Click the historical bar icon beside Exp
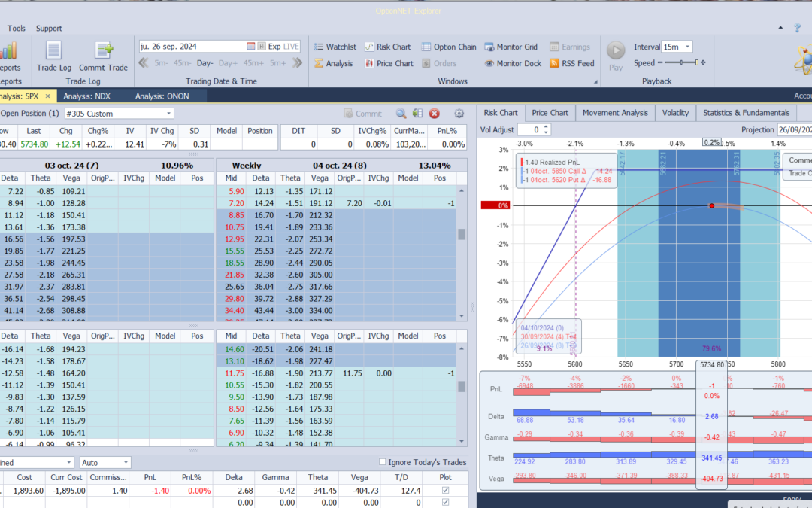The height and width of the screenshot is (508, 812). [262, 46]
